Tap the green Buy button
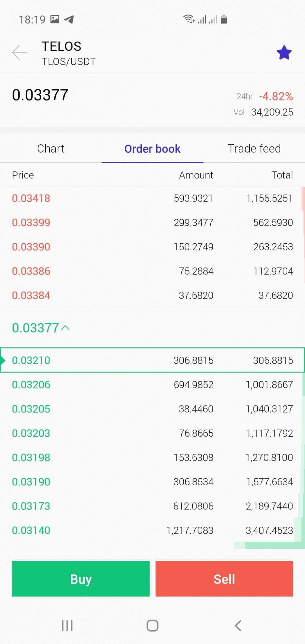Image resolution: width=305 pixels, height=644 pixels. point(81,579)
